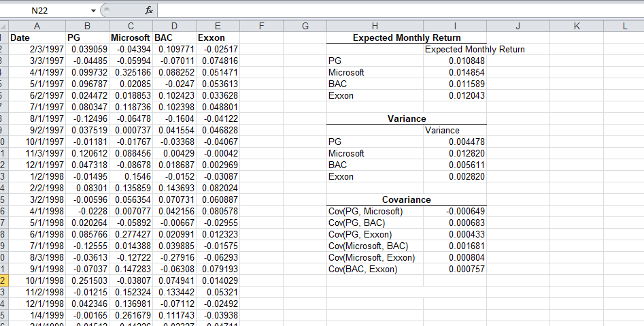644x326 pixels.
Task: Select highlighted row 22 header
Action: (3, 281)
